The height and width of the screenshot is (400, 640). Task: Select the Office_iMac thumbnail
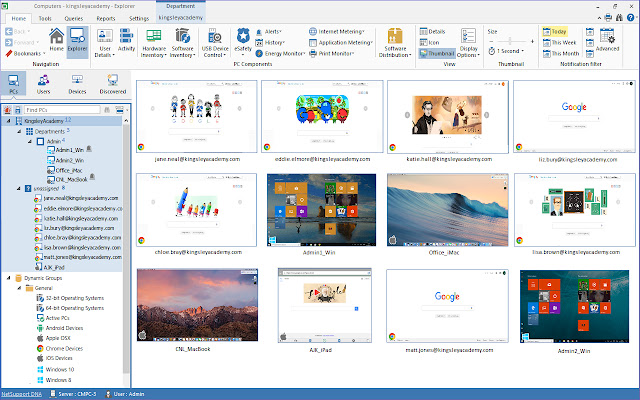(448, 210)
